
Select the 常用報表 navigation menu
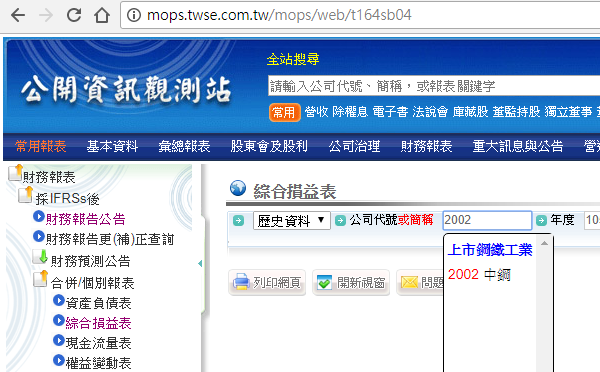(x=41, y=146)
